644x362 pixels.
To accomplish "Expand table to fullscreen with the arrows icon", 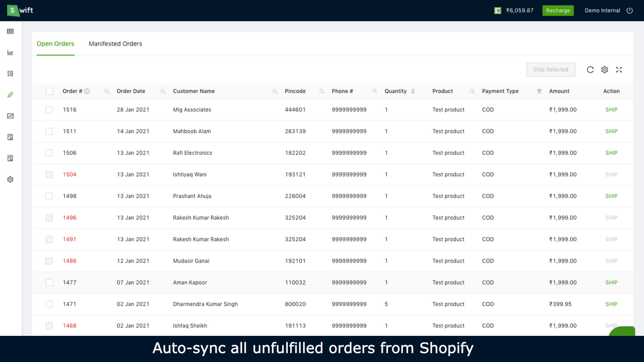I will click(x=619, y=69).
